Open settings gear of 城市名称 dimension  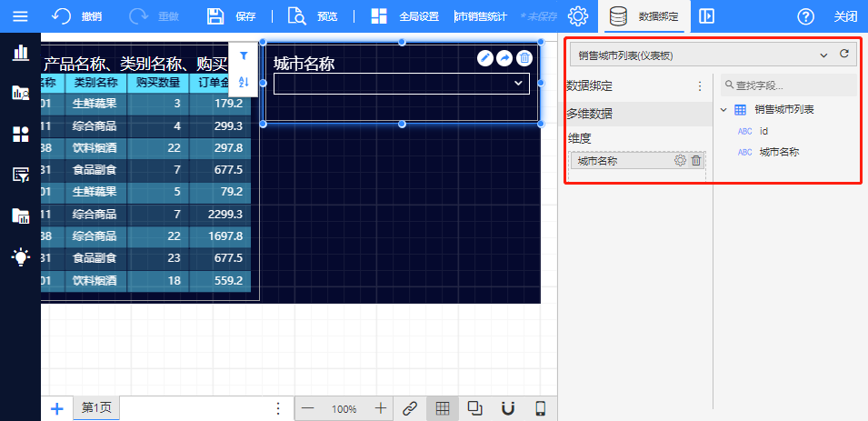click(x=680, y=161)
